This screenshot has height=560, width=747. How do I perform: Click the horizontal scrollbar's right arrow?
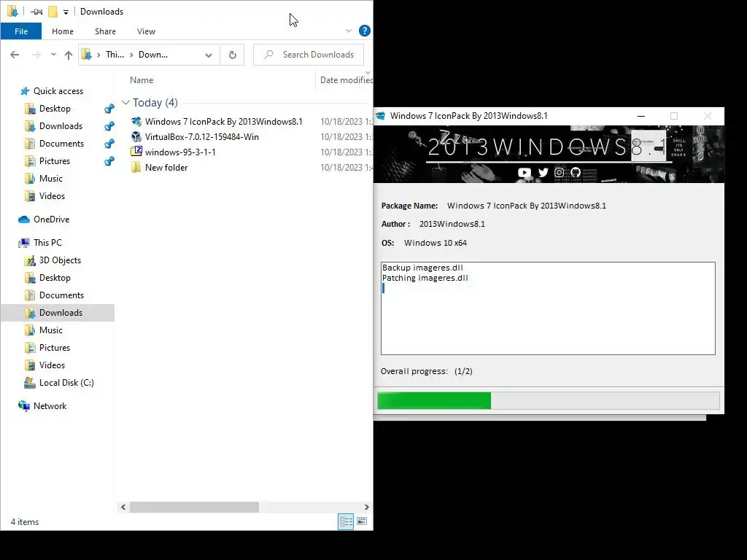pos(366,507)
